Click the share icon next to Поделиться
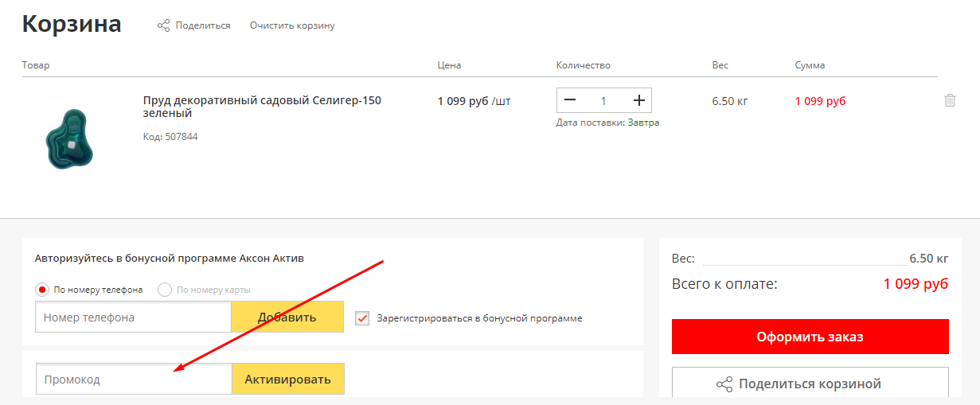980x405 pixels. 163,25
